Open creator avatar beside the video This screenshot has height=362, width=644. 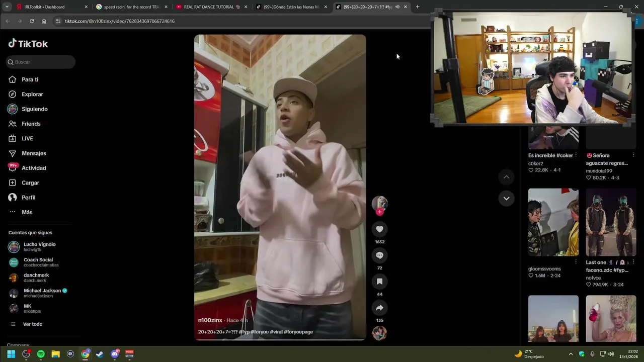point(380,203)
